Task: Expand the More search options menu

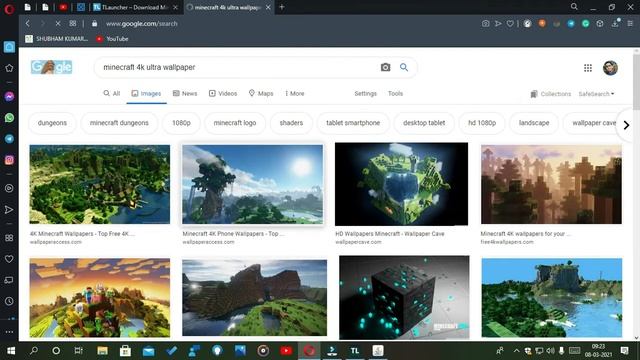Action: 295,93
